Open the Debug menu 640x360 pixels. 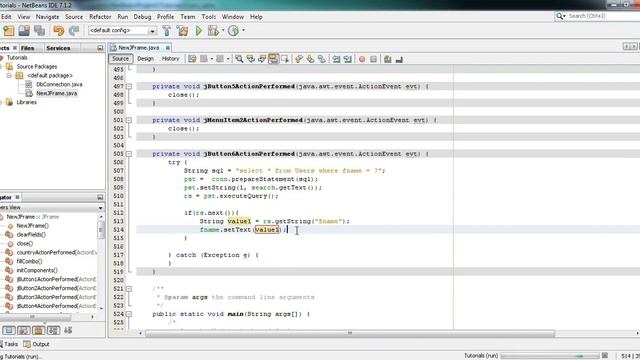(142, 17)
